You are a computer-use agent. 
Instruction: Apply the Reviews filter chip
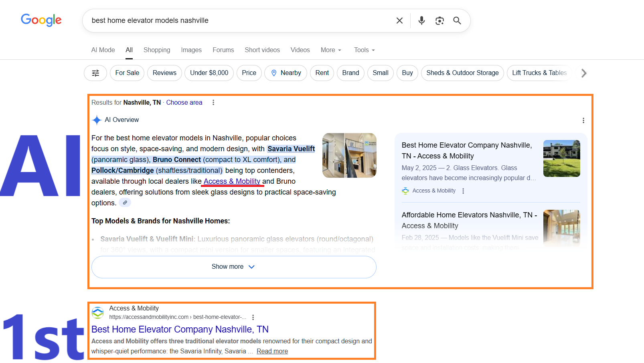[164, 73]
